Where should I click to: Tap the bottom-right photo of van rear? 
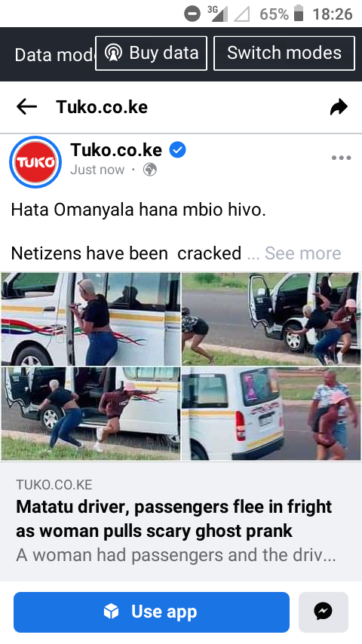coord(271,413)
